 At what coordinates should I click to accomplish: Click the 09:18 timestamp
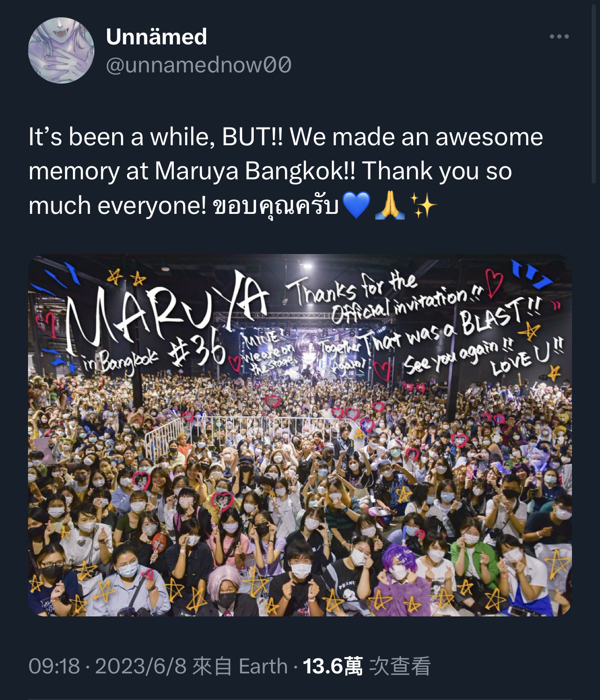54,666
